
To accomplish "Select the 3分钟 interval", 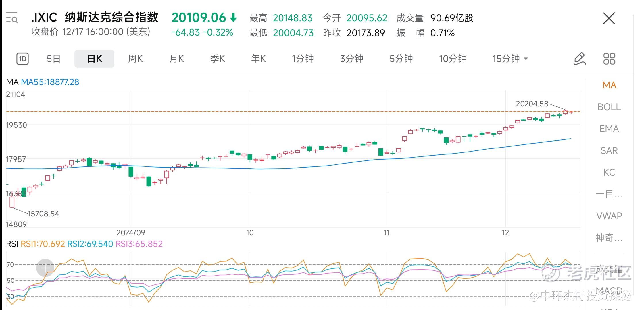I will click(352, 59).
